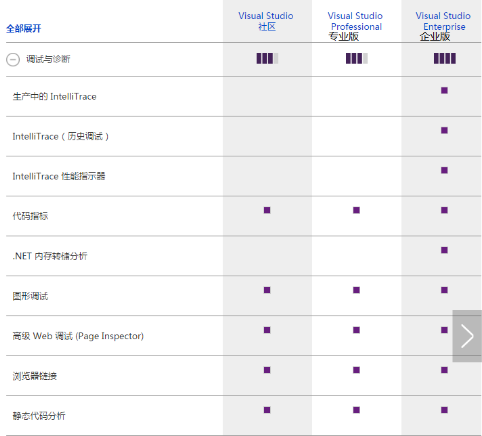Image resolution: width=482 pixels, height=436 pixels.
Task: Click the Community edition rating bar for 调试与诊断
Action: pos(267,59)
